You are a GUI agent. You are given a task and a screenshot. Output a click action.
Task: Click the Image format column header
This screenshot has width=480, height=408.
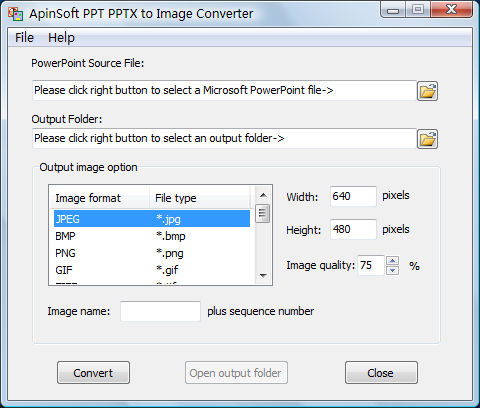99,198
